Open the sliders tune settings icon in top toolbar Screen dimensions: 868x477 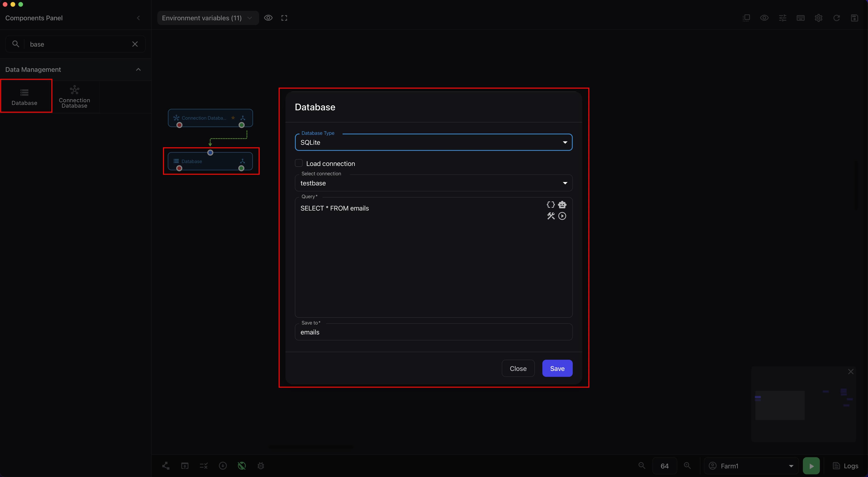[782, 18]
